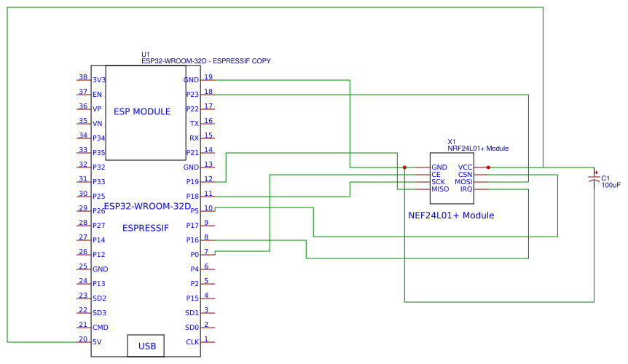Select the red junction dot near VCC
The width and height of the screenshot is (628, 364).
tap(488, 167)
